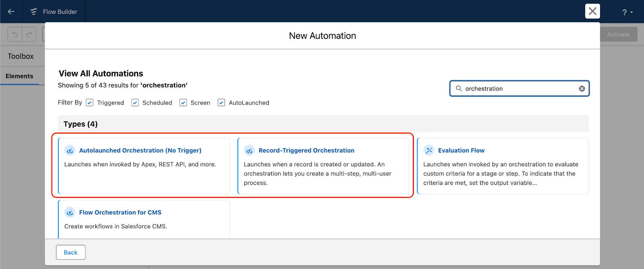Click 'Showing 5 of 43 results' text
Image resolution: width=644 pixels, height=269 pixels.
tap(123, 85)
